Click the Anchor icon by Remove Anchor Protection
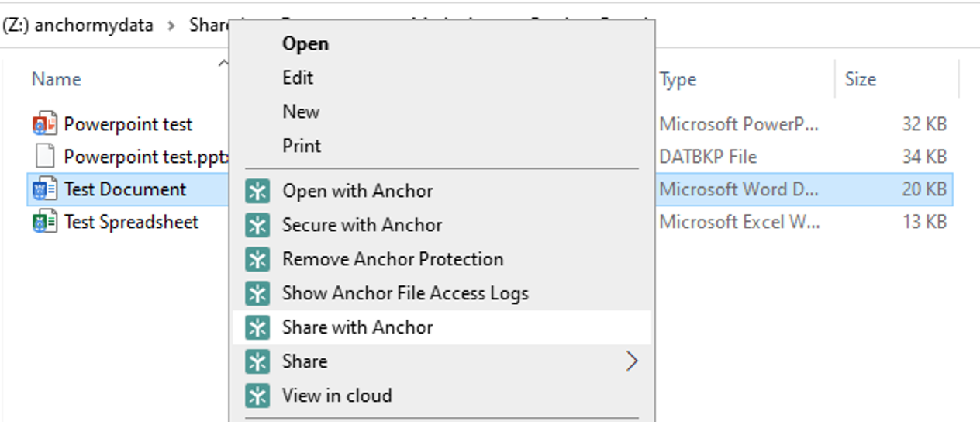The width and height of the screenshot is (980, 422). 257,259
